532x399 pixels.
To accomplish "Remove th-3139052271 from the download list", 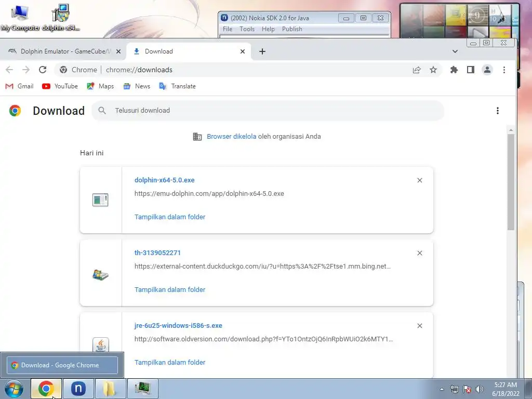I will (420, 253).
